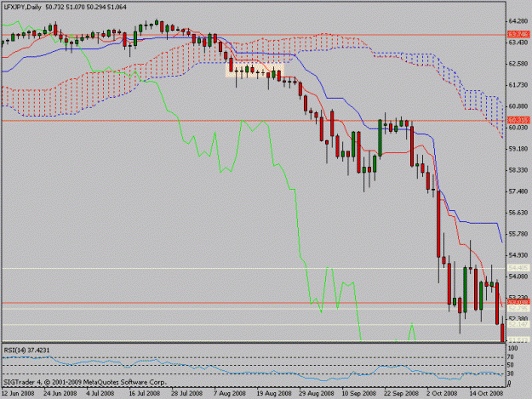Click the RSI(14) 37.4231 indicator label
532x399 pixels.
[x=26, y=350]
